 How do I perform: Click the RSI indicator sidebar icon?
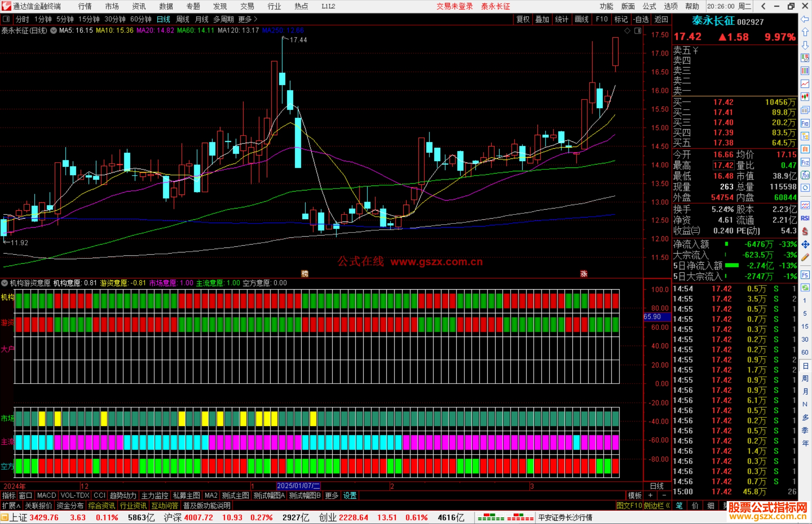[805, 218]
